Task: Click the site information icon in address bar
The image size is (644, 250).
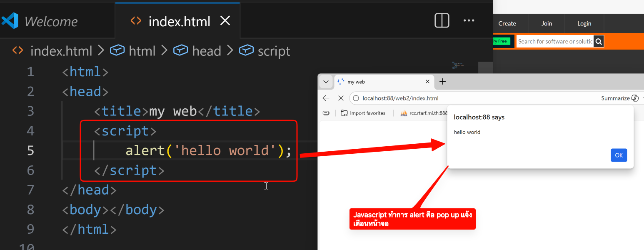Action: tap(356, 98)
